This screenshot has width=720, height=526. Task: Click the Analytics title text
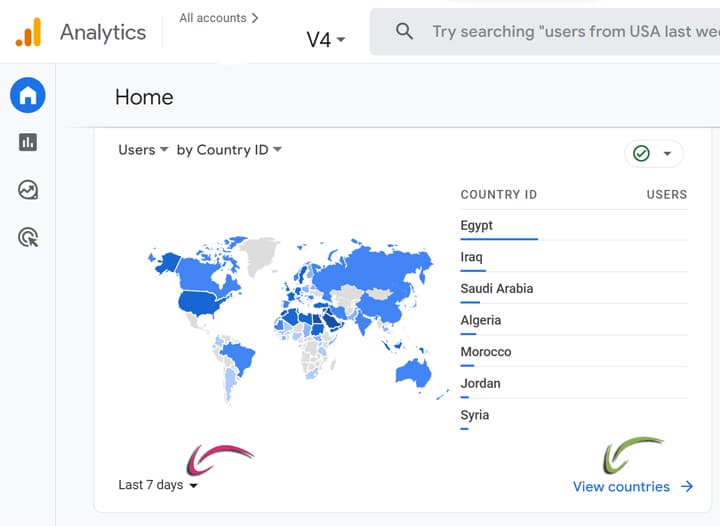click(x=103, y=33)
